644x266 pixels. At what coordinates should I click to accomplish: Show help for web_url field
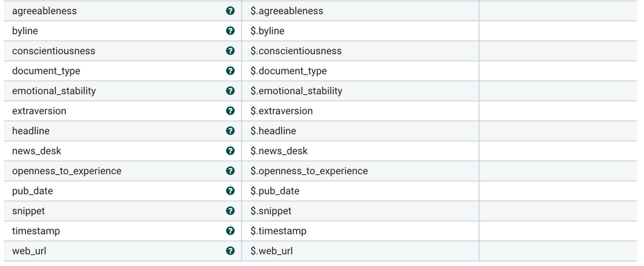[230, 251]
